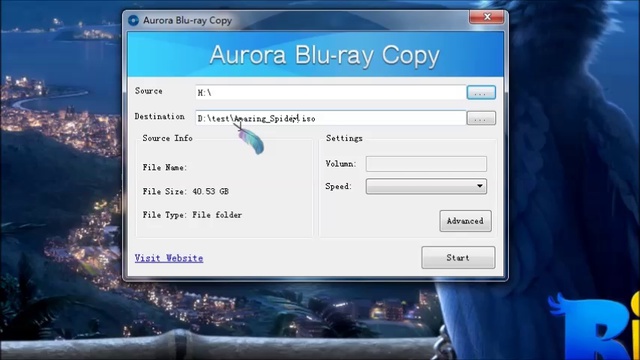Start the Blu-ray copy

click(x=458, y=258)
